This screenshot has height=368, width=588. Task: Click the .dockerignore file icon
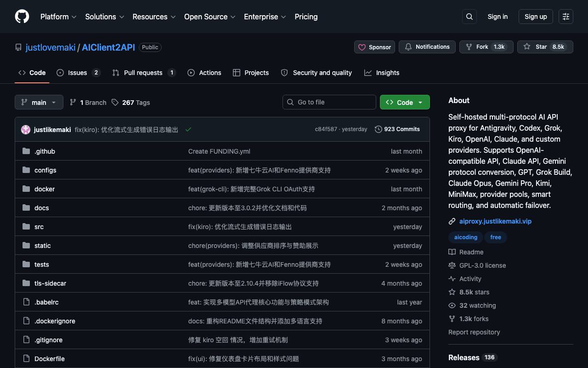click(26, 321)
